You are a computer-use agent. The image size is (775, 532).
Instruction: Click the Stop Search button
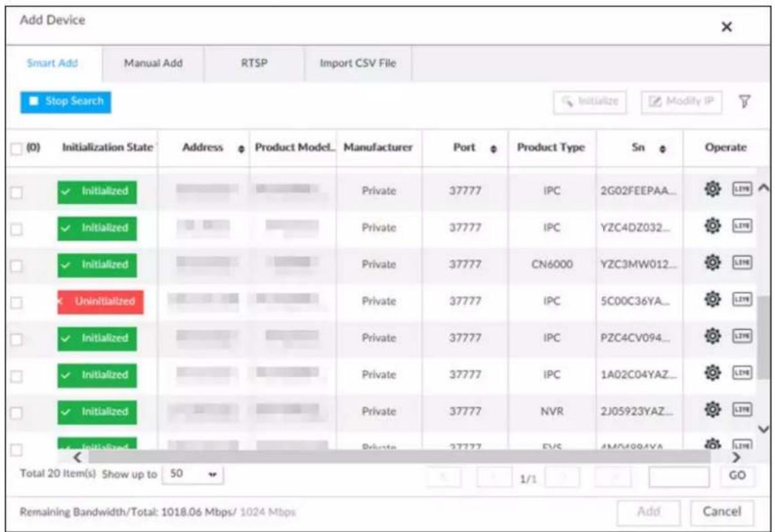coord(66,102)
